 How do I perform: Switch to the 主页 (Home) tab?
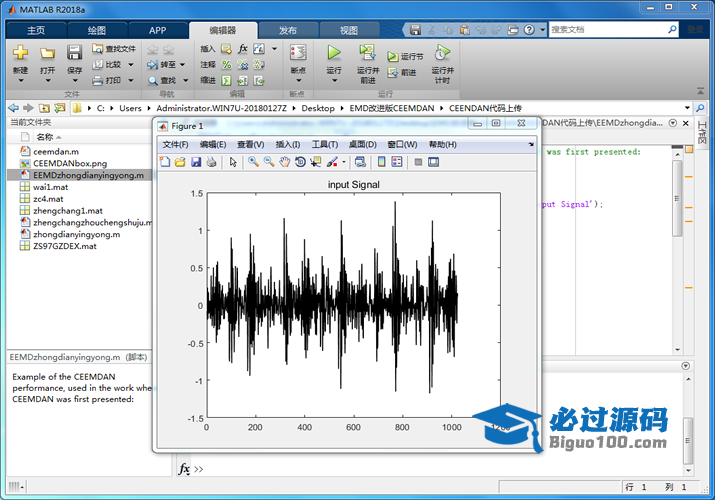[x=36, y=31]
